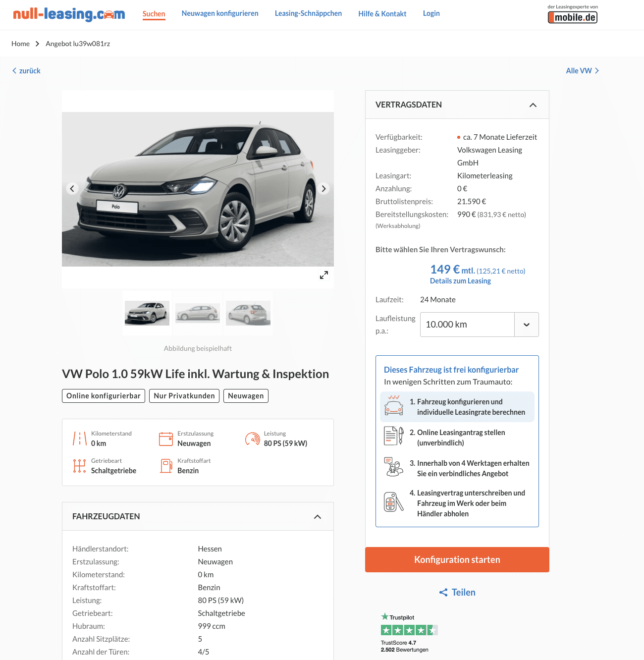Click the Online konfigurierbar tag
644x660 pixels.
pos(104,396)
